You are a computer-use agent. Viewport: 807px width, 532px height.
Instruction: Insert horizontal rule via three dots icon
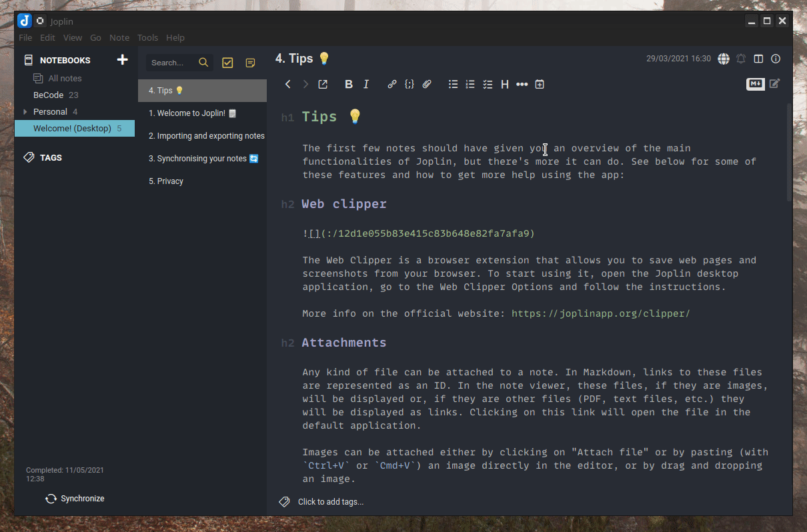click(522, 84)
